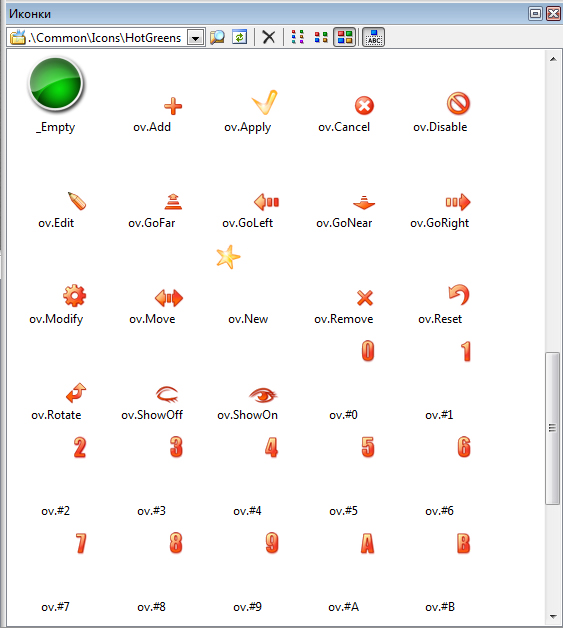Image resolution: width=563 pixels, height=629 pixels.
Task: Select the ov.Apply checkmark icon
Action: 264,102
